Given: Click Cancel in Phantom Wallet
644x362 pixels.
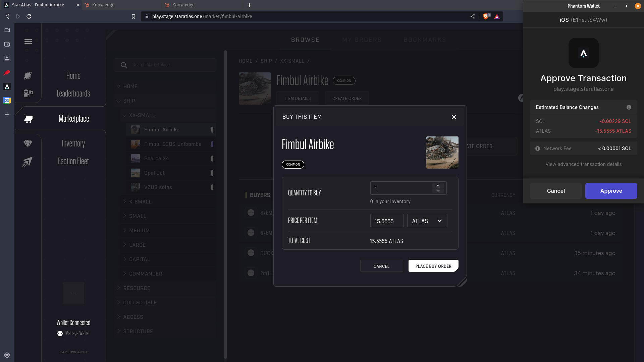Looking at the screenshot, I should tap(556, 191).
